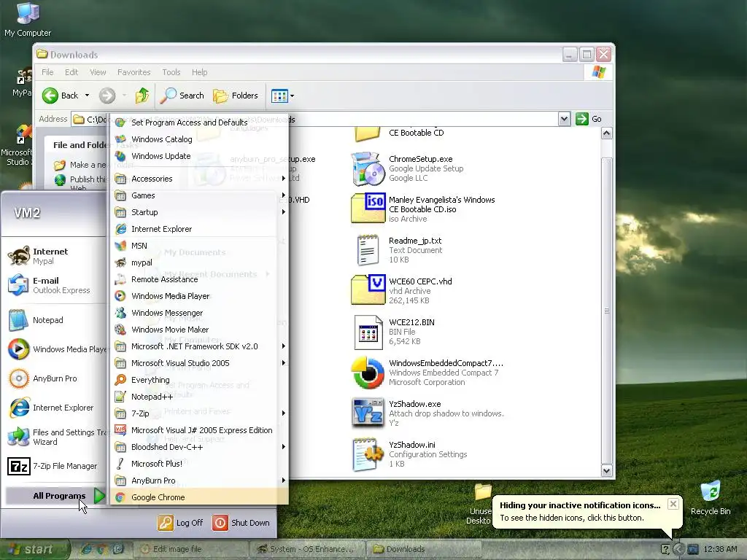The height and width of the screenshot is (560, 747).
Task: Launch Internet Explorer from All Programs list
Action: 199,229
